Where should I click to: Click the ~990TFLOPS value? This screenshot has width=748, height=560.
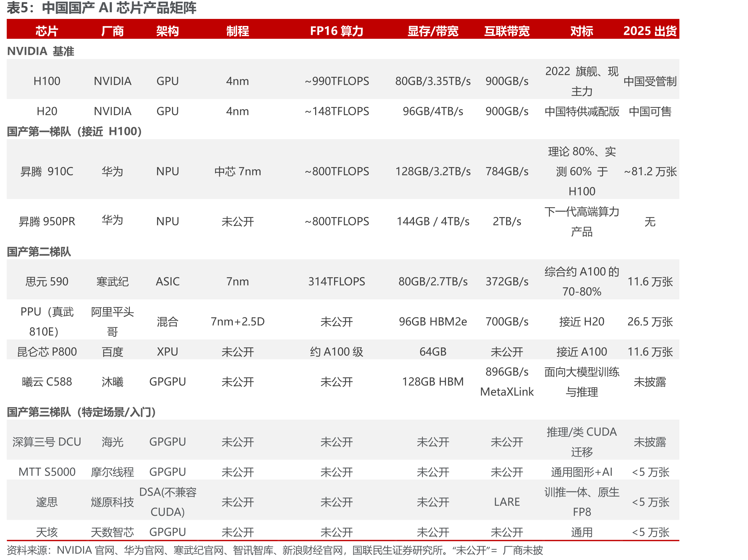click(336, 81)
